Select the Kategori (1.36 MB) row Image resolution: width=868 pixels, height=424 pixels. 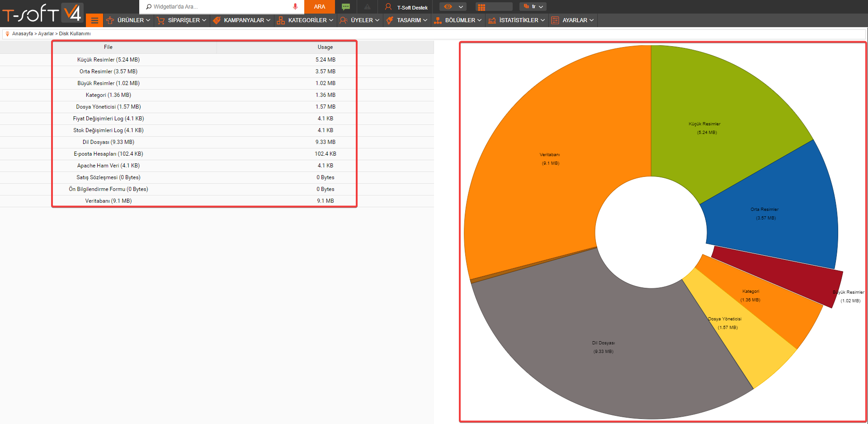[x=217, y=95]
